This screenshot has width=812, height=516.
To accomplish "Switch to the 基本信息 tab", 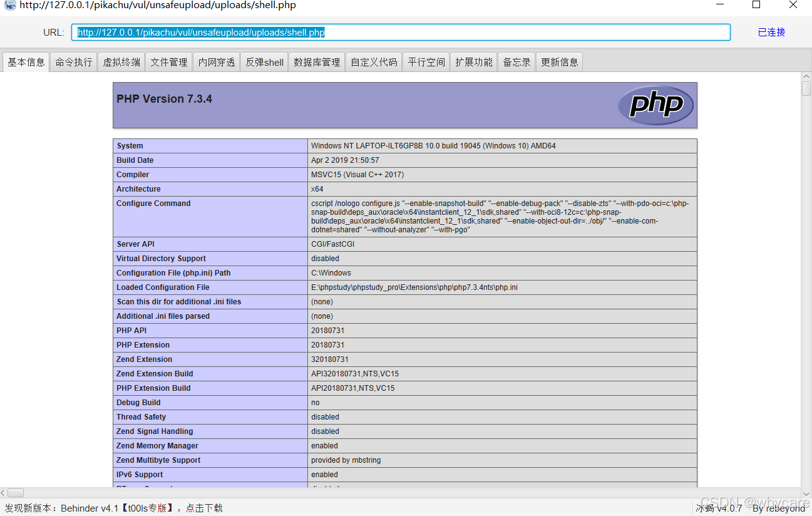I will click(x=26, y=62).
